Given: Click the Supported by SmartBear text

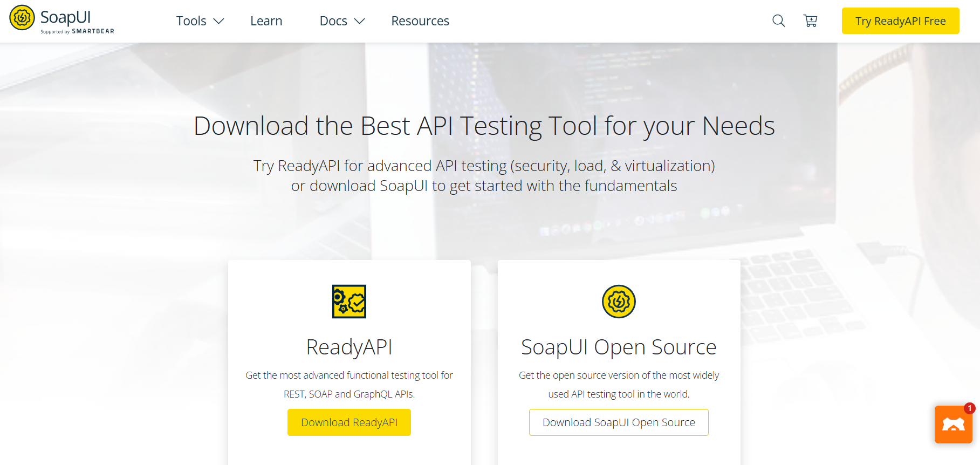Looking at the screenshot, I should [77, 31].
